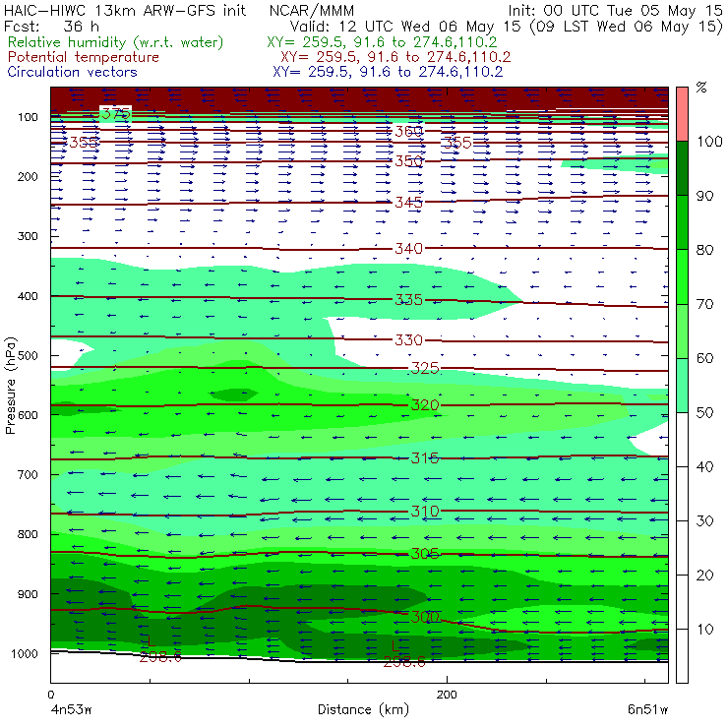Click the '50' colorbar label
The height and width of the screenshot is (728, 728).
(704, 412)
